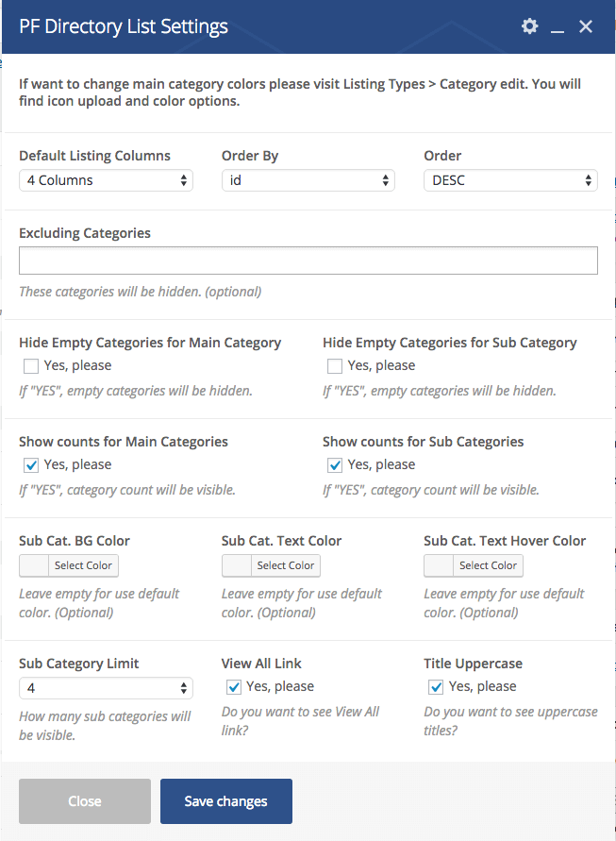616x841 pixels.
Task: Click the PF Directory List Settings title
Action: (x=124, y=26)
